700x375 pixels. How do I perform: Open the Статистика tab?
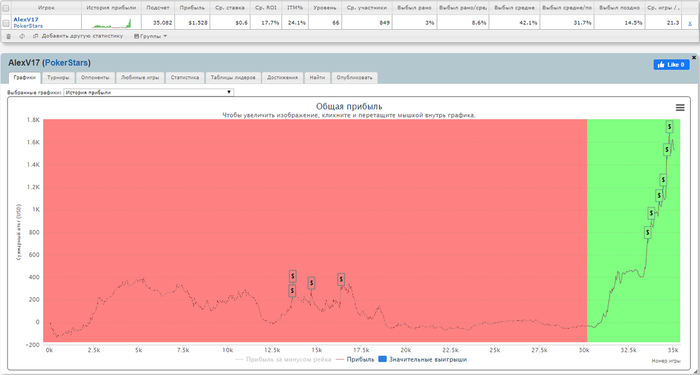185,78
